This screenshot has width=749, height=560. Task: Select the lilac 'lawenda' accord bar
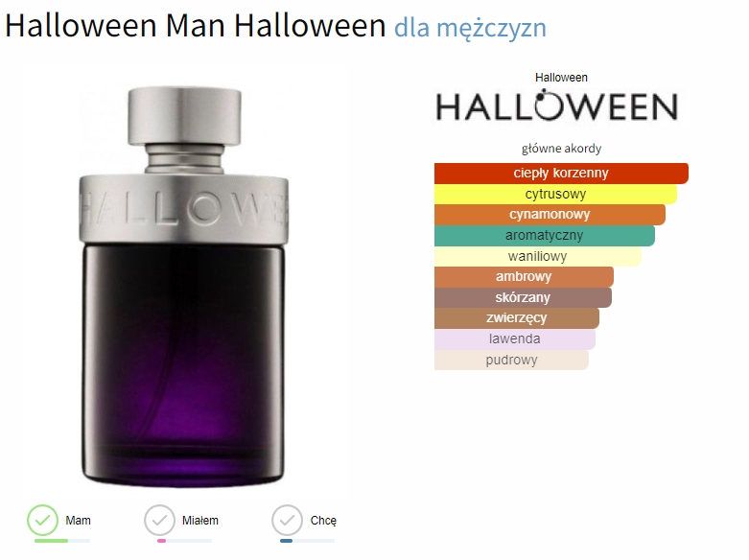click(x=515, y=339)
